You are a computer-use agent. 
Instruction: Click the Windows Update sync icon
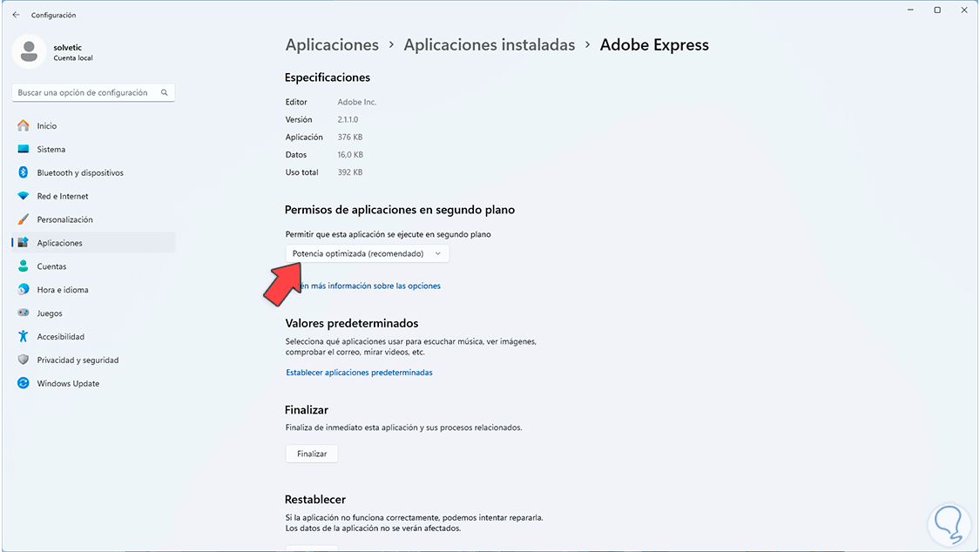click(24, 384)
